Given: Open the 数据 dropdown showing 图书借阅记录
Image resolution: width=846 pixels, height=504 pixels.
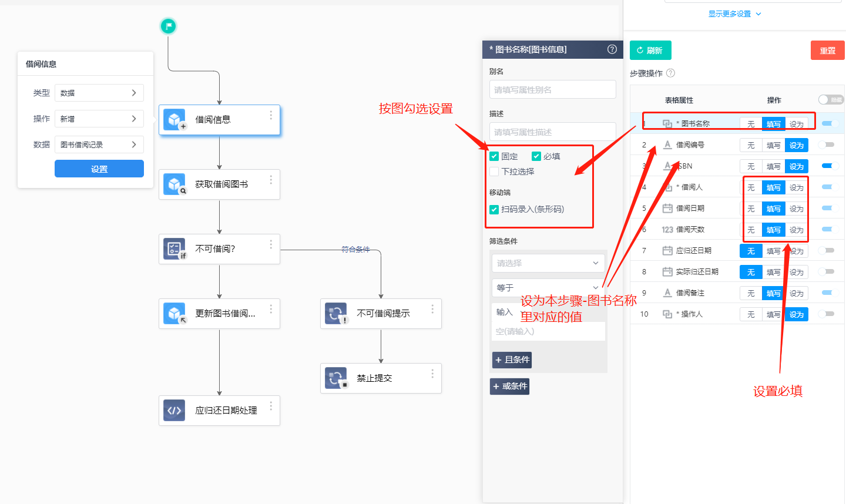Looking at the screenshot, I should pyautogui.click(x=99, y=145).
